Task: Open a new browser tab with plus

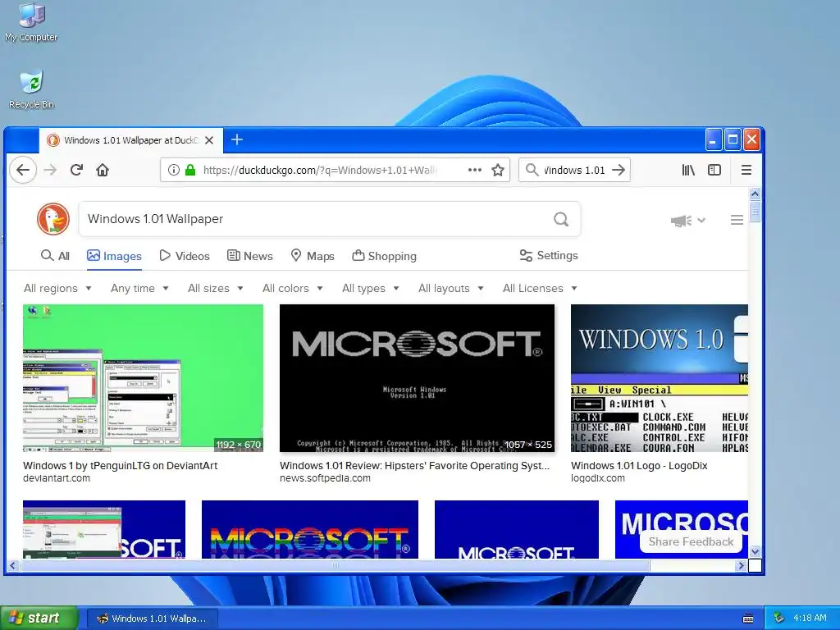Action: [x=237, y=139]
